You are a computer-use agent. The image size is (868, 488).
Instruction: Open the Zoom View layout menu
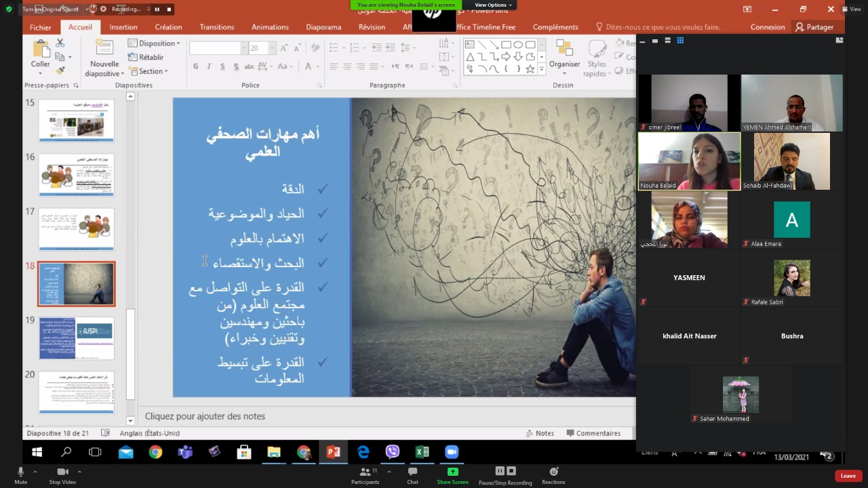852,9
